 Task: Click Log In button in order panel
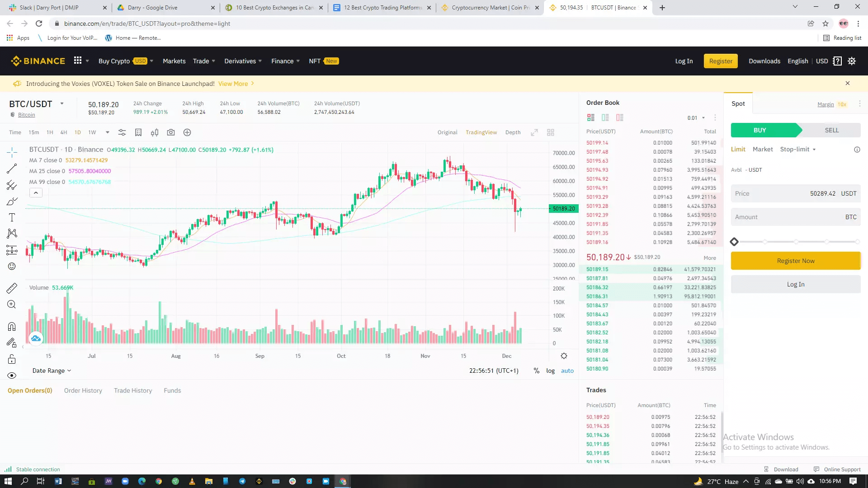tap(796, 284)
